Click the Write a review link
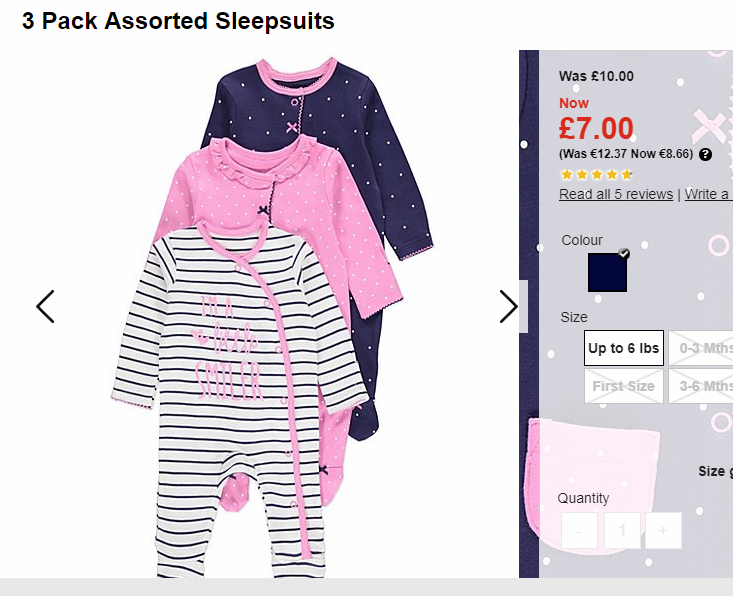 click(709, 194)
